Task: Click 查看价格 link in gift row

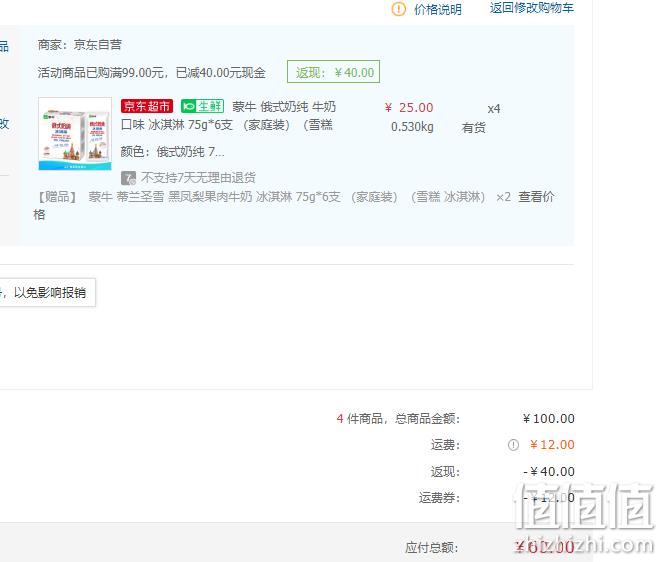Action: (536, 197)
